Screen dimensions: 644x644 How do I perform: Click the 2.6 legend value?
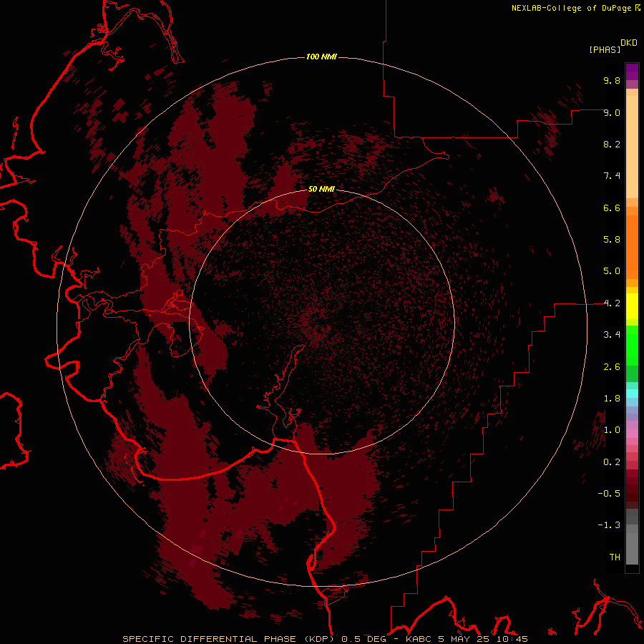(x=612, y=367)
